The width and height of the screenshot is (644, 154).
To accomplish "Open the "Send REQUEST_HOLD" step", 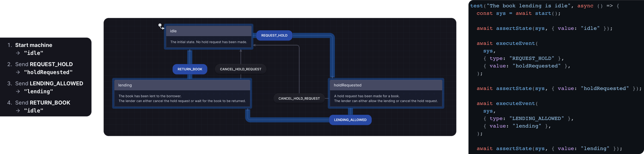I will coord(44,64).
